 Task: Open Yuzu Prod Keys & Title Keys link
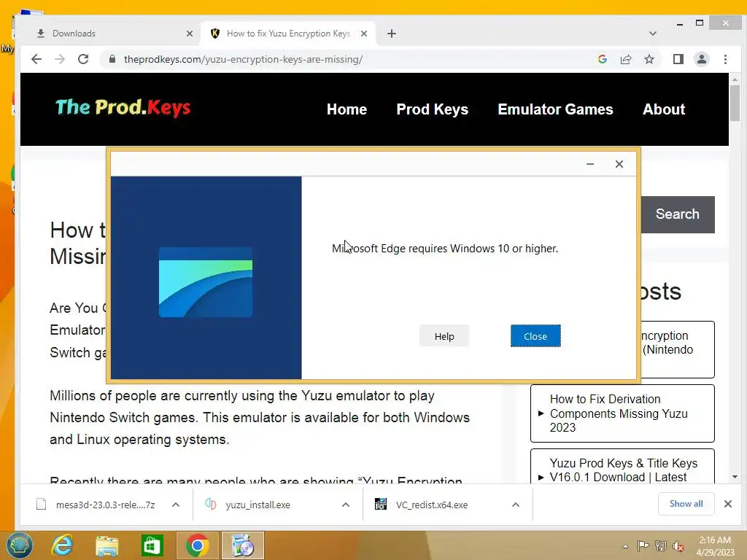(623, 470)
